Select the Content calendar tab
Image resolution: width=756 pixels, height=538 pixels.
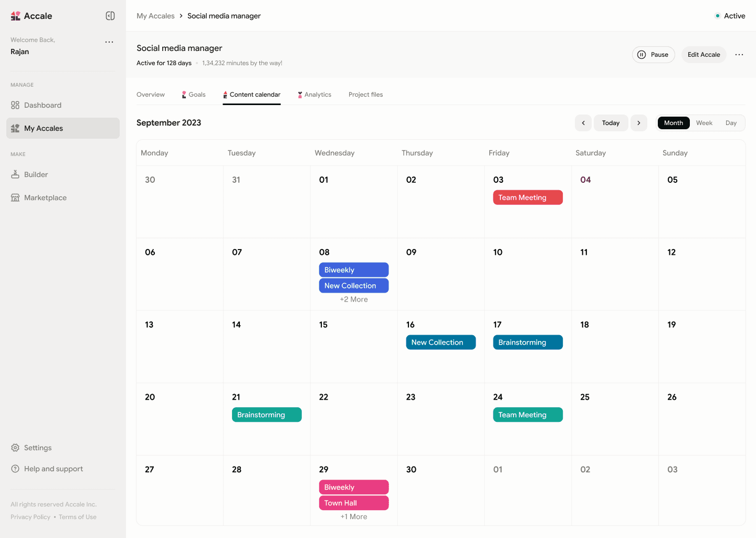[251, 95]
